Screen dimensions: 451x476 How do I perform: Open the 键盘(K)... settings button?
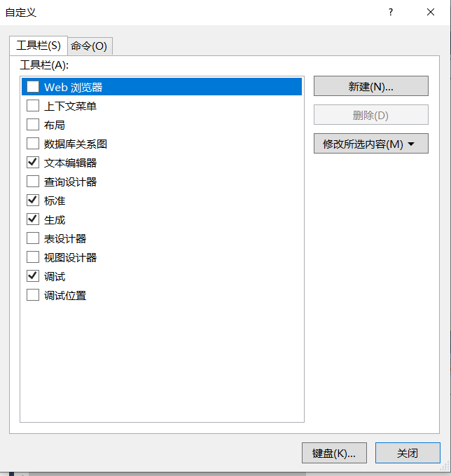pos(334,453)
